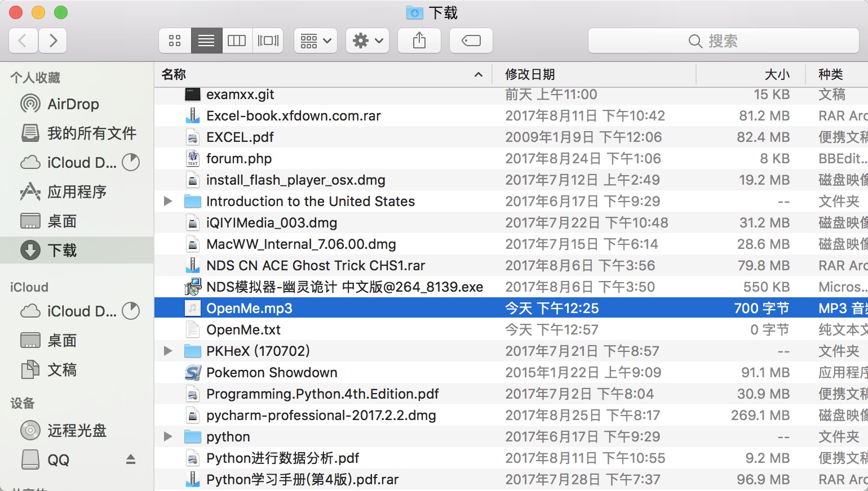Expand Introduction to the United States folder
The height and width of the screenshot is (491, 868).
click(168, 202)
